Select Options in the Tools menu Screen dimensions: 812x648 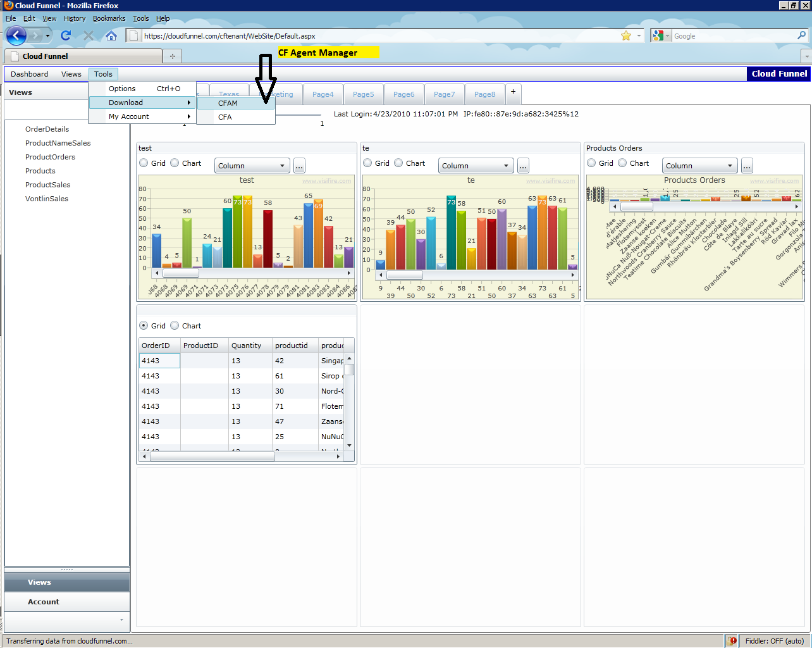point(142,89)
